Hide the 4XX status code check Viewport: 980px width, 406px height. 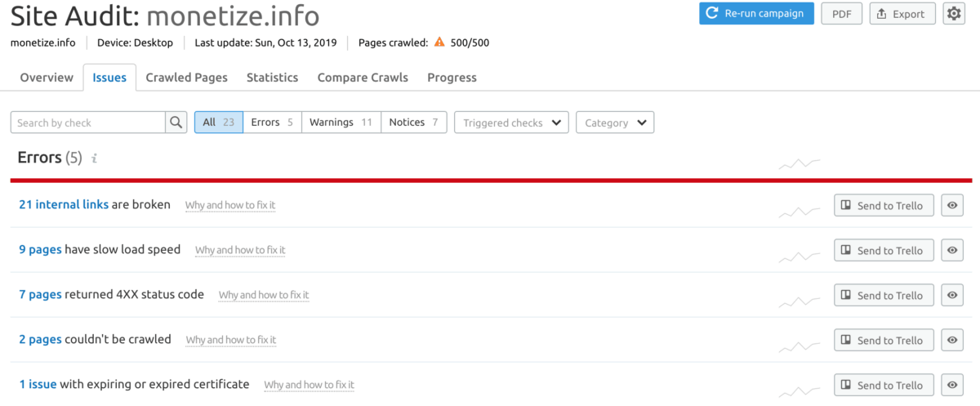pos(952,296)
